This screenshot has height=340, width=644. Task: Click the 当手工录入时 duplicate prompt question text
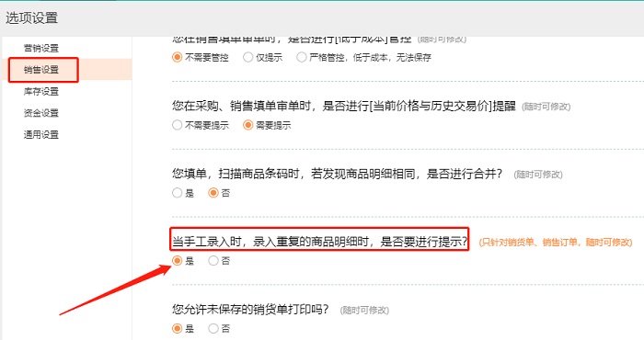(x=319, y=242)
